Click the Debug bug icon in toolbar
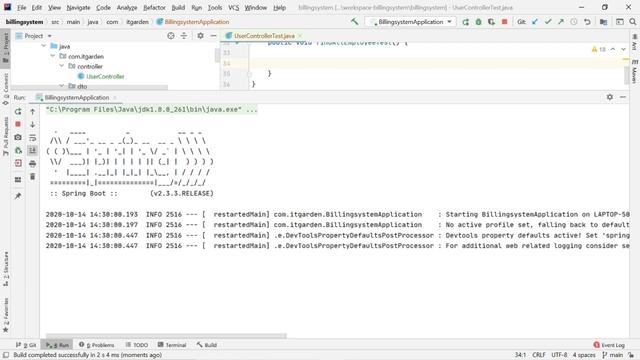This screenshot has height=360, width=640. point(478,22)
